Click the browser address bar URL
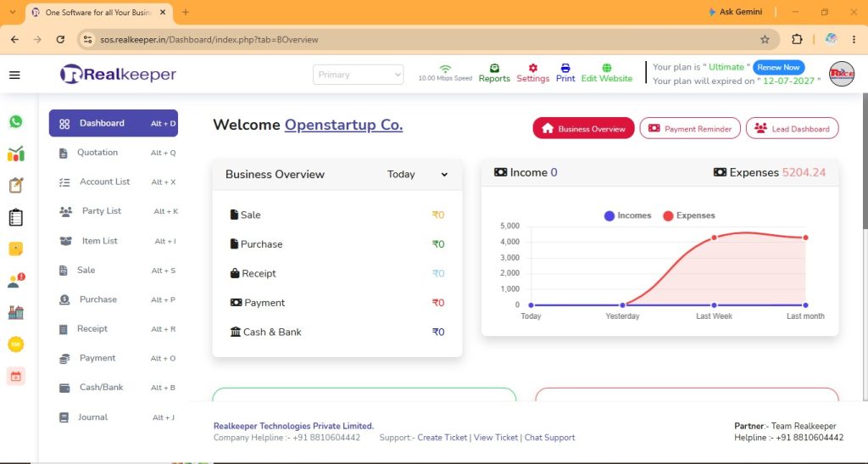 pyautogui.click(x=209, y=40)
